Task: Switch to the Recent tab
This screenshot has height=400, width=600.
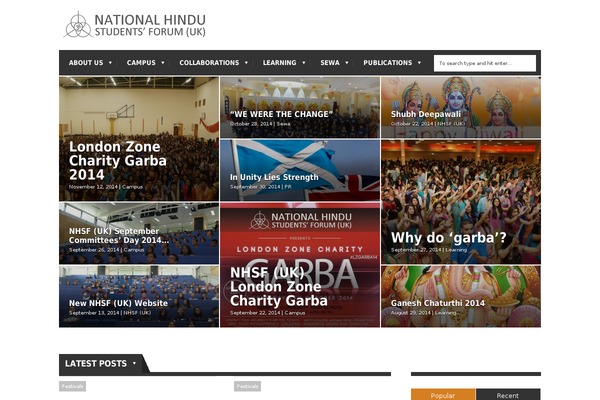Action: click(508, 395)
